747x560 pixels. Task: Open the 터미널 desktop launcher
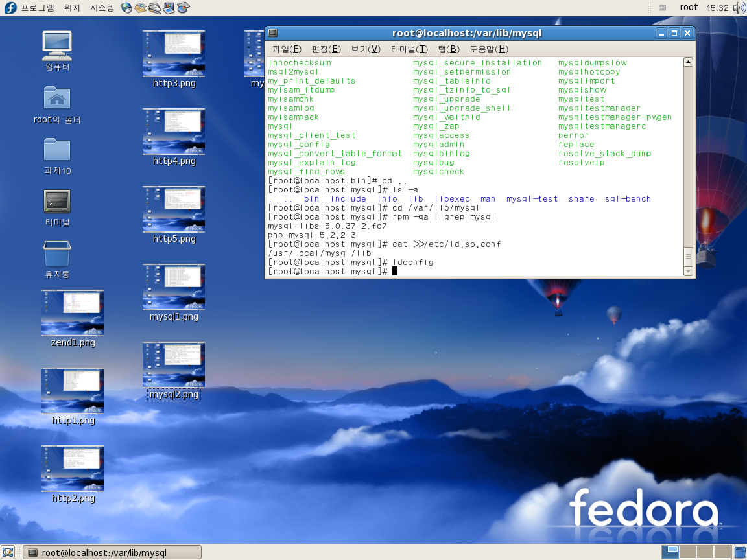[57, 202]
